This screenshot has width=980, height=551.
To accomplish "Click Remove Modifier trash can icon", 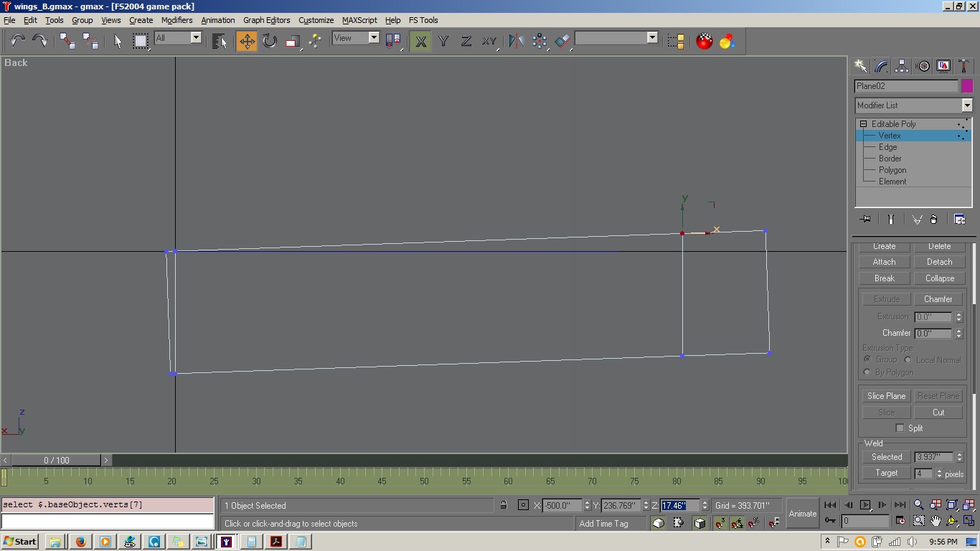I will coord(934,220).
